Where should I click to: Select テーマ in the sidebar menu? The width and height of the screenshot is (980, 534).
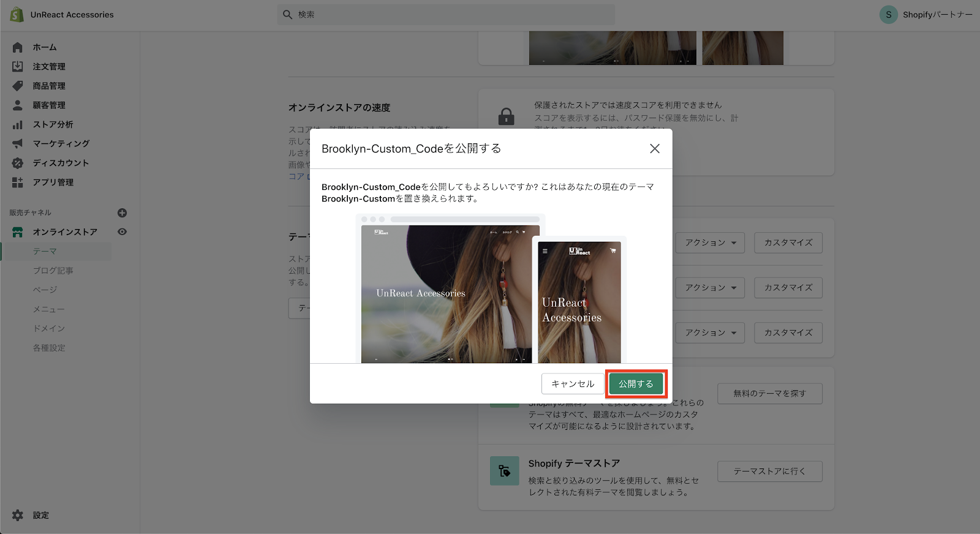45,252
